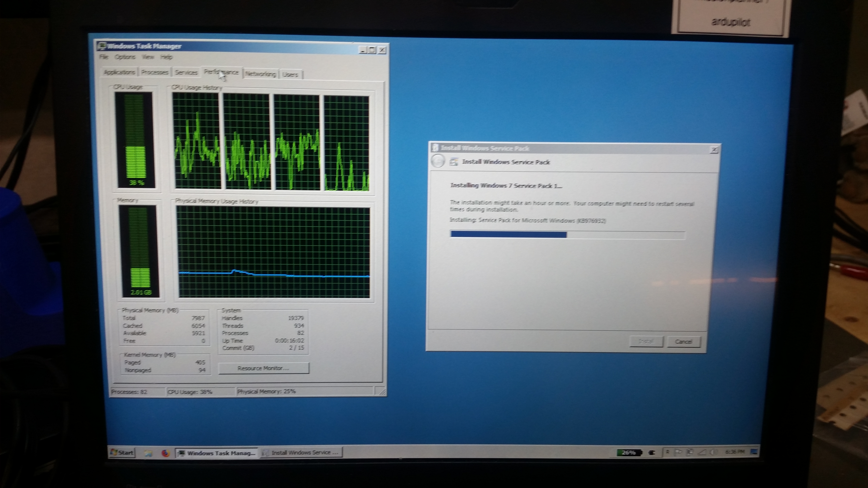
Task: Click the volume speaker tray icon
Action: pyautogui.click(x=714, y=452)
